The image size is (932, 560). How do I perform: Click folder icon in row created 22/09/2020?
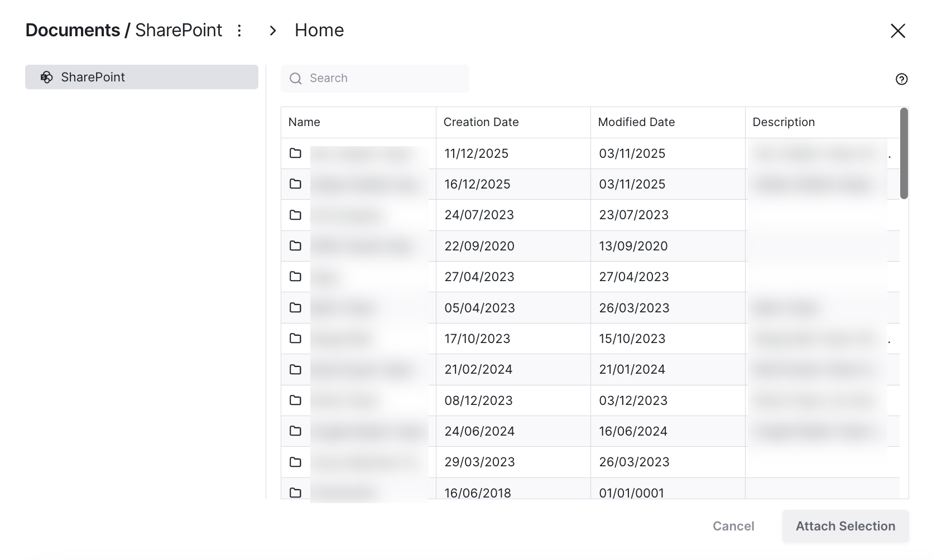click(296, 246)
